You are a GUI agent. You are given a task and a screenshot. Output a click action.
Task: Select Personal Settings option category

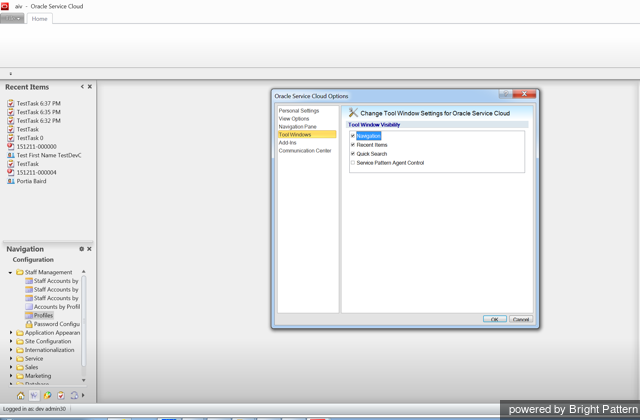(299, 111)
